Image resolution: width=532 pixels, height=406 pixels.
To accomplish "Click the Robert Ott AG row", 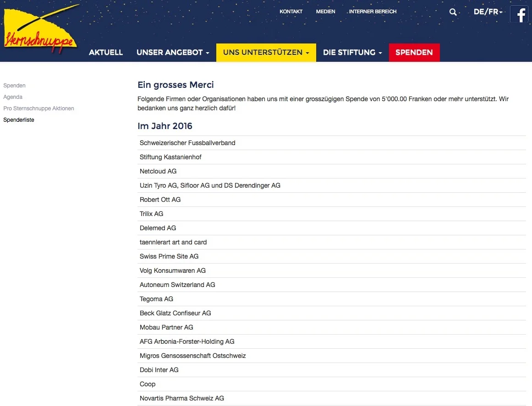I will 331,200.
